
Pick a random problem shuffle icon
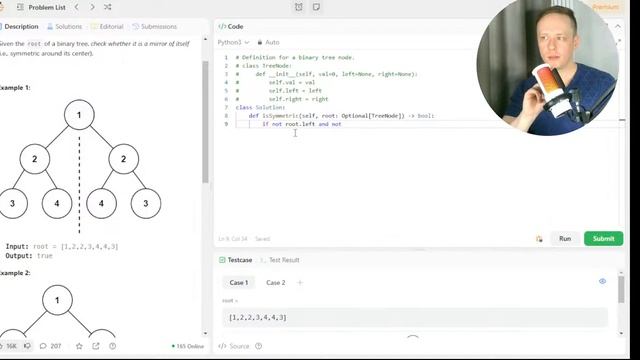(x=107, y=7)
